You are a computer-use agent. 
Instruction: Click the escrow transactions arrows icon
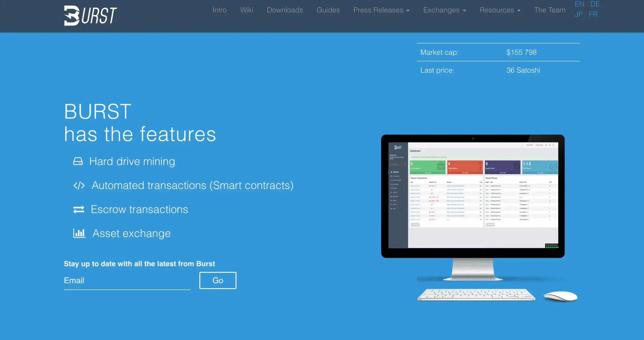coord(79,209)
